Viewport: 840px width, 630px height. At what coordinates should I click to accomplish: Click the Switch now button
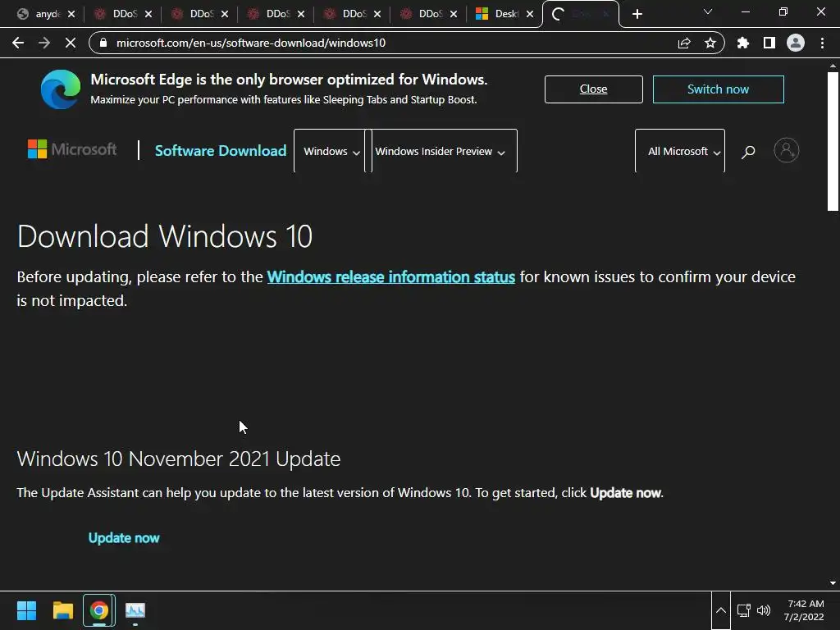coord(719,89)
